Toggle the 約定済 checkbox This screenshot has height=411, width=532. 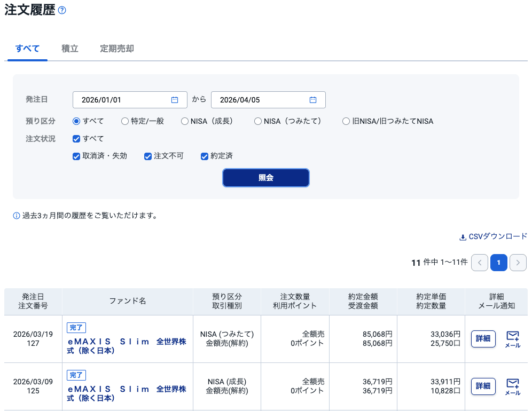[x=204, y=156]
